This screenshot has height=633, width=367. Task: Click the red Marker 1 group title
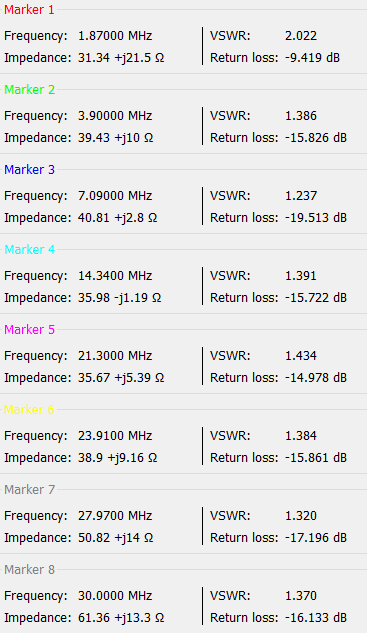click(29, 10)
